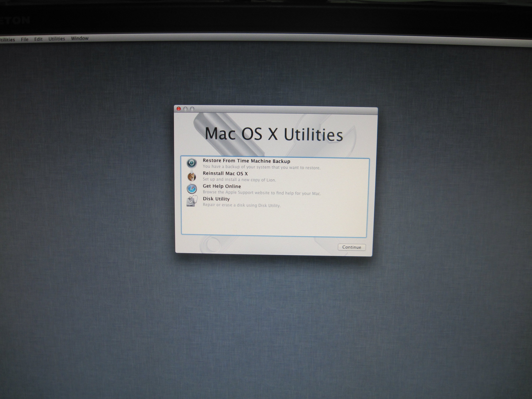This screenshot has width=532, height=399.
Task: Choose the Get Help Online entry
Action: (x=222, y=186)
